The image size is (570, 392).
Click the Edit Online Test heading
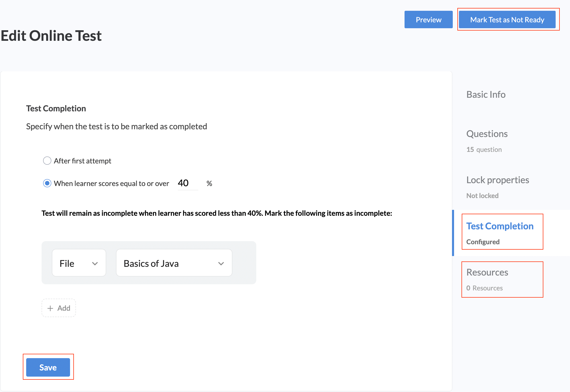coord(51,35)
